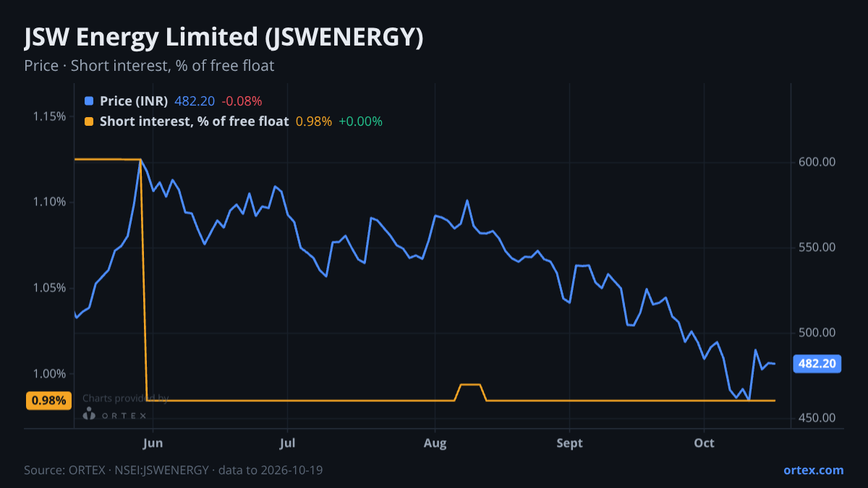Click the green +0.00% change value
The image size is (868, 488).
360,121
